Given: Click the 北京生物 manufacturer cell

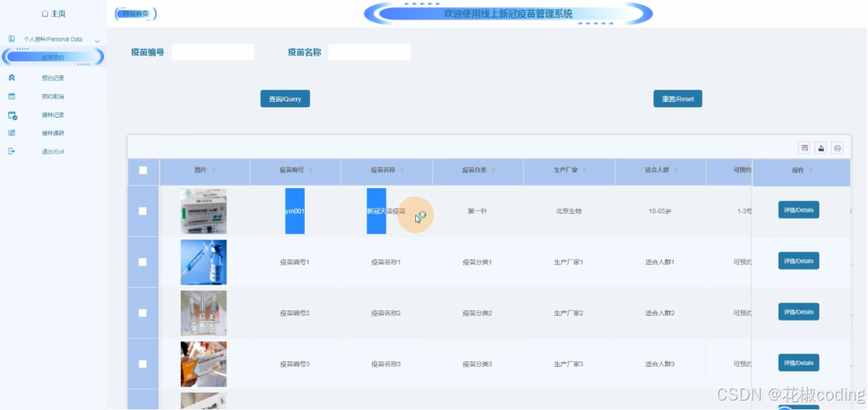Looking at the screenshot, I should pyautogui.click(x=569, y=211).
